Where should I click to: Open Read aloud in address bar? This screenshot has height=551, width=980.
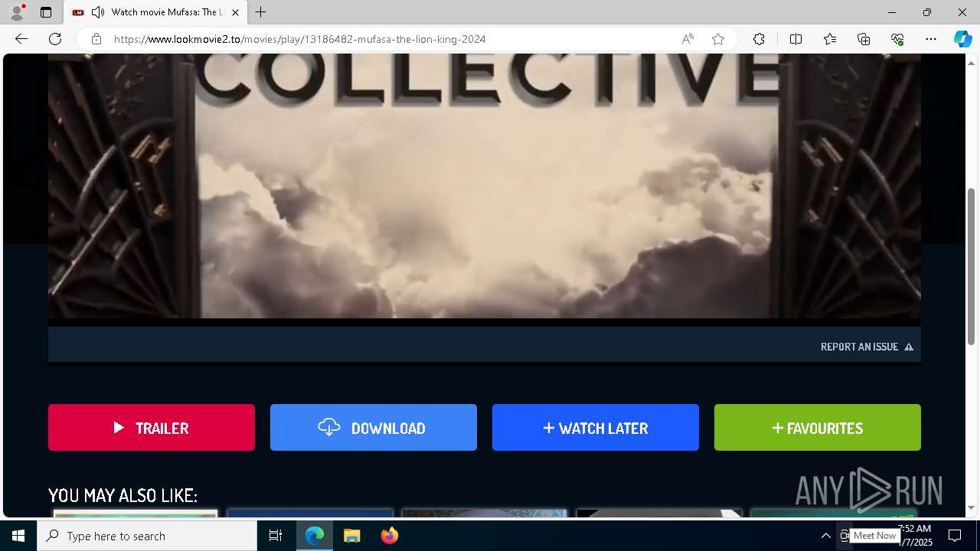[688, 39]
